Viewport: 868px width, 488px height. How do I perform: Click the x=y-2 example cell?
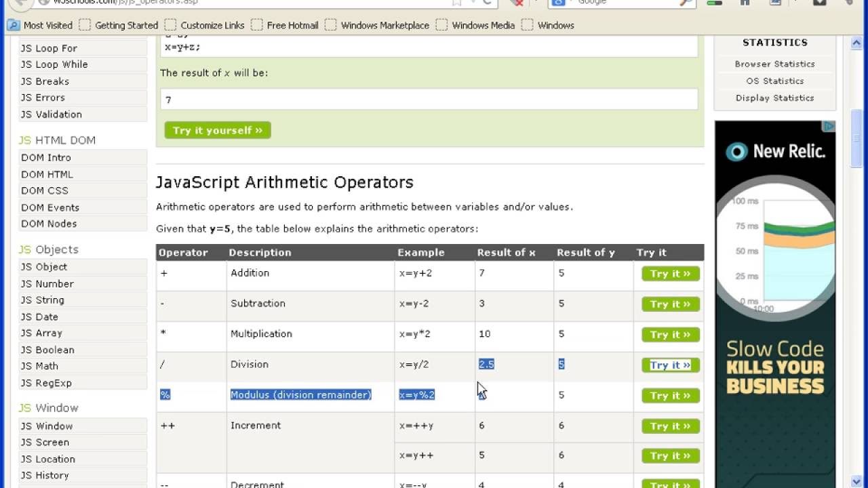[x=435, y=306]
